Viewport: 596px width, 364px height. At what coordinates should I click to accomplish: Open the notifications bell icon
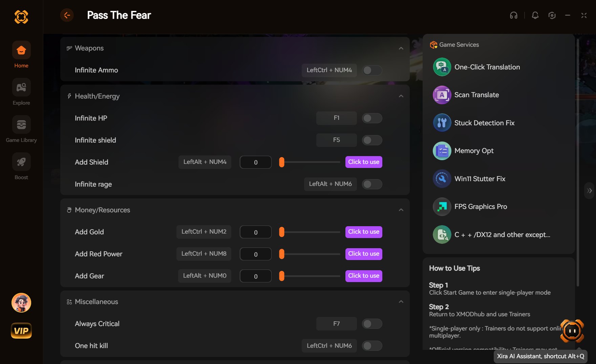click(x=535, y=15)
